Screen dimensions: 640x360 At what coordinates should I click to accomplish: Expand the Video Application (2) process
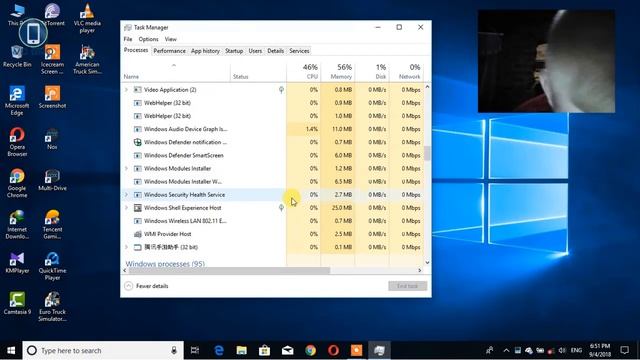point(127,90)
